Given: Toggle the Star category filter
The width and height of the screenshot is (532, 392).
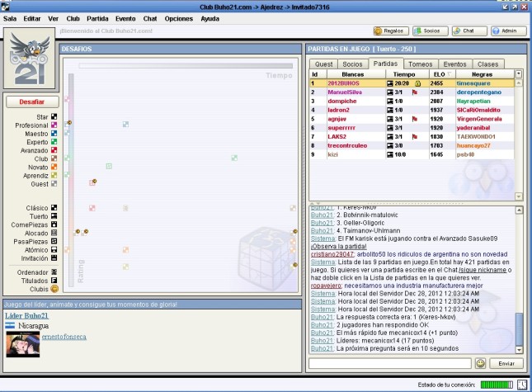Looking at the screenshot, I should 54,116.
